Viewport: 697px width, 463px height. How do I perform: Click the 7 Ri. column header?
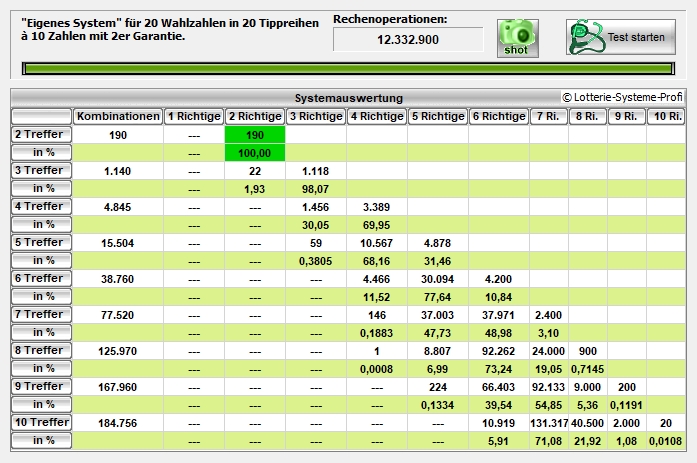tap(549, 116)
